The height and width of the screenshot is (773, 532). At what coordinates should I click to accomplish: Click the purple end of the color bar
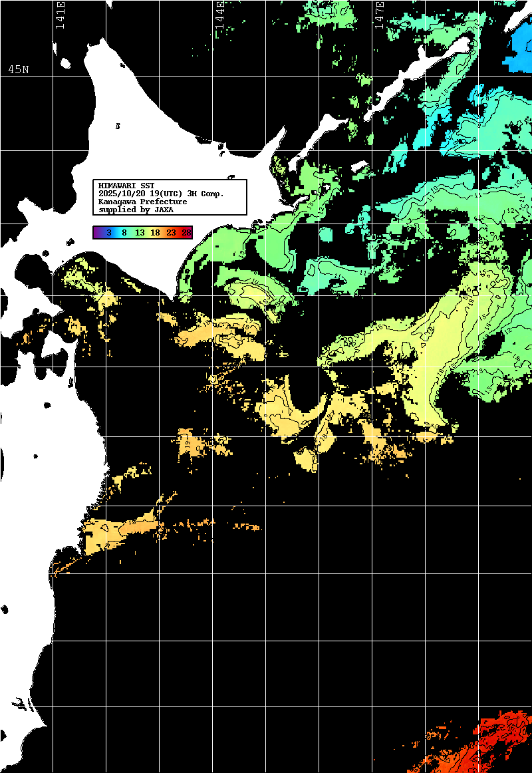coord(98,233)
